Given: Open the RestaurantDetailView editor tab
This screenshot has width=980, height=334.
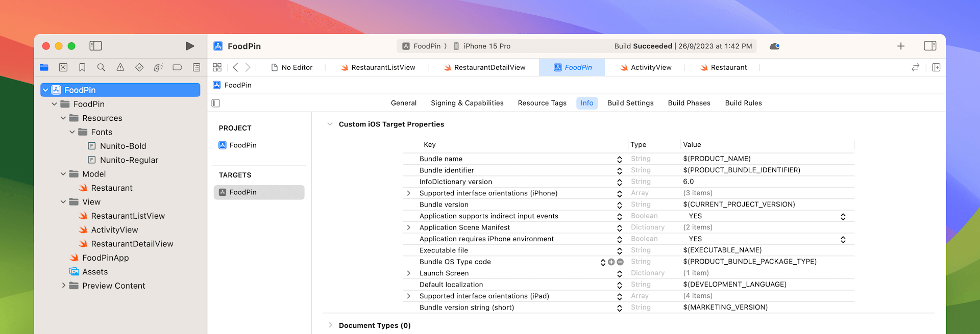Looking at the screenshot, I should 489,67.
